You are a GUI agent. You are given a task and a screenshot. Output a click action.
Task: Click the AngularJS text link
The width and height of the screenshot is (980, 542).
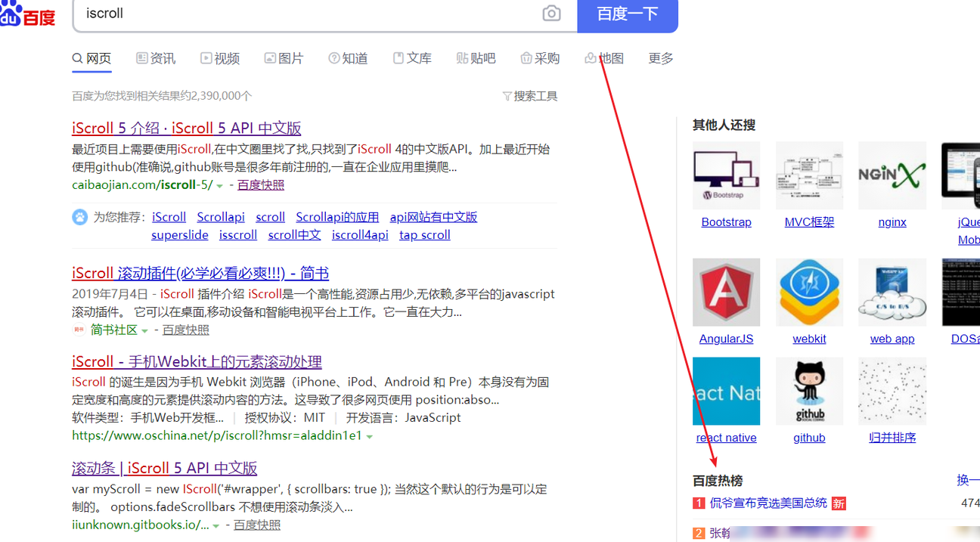click(x=726, y=339)
